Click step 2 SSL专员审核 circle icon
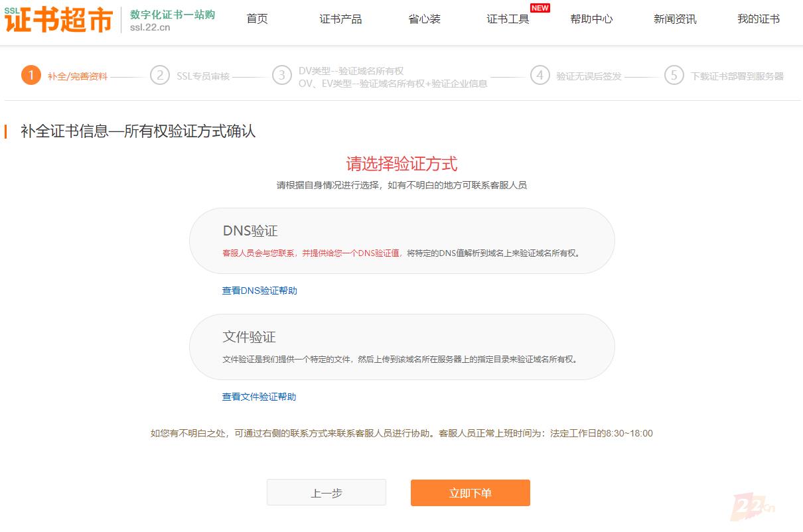Image resolution: width=803 pixels, height=532 pixels. (159, 75)
